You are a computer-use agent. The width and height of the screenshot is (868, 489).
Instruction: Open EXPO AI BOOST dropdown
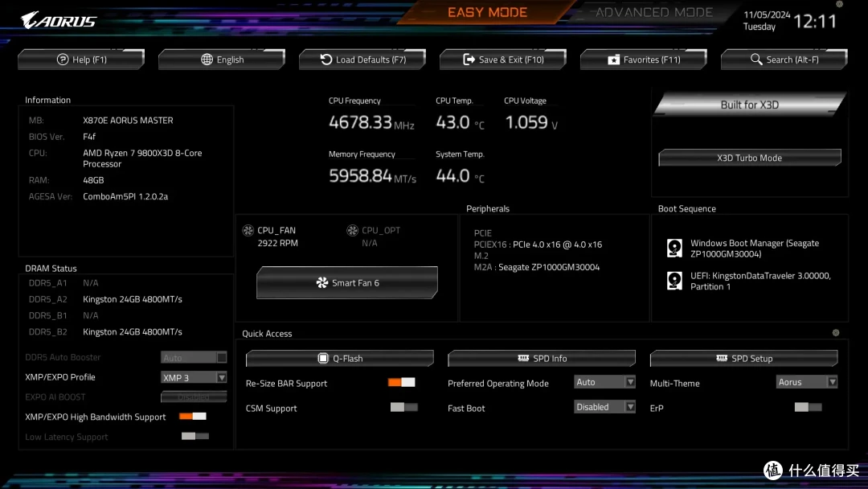(x=194, y=397)
